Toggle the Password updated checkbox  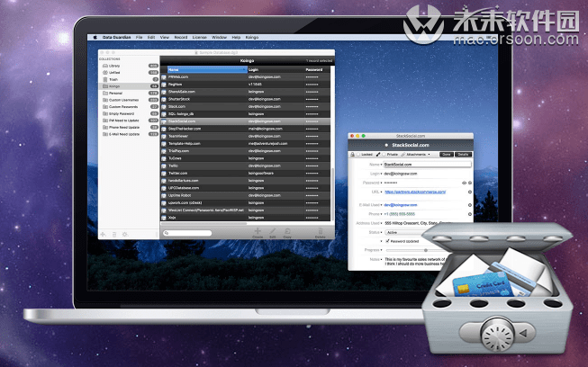(x=388, y=241)
